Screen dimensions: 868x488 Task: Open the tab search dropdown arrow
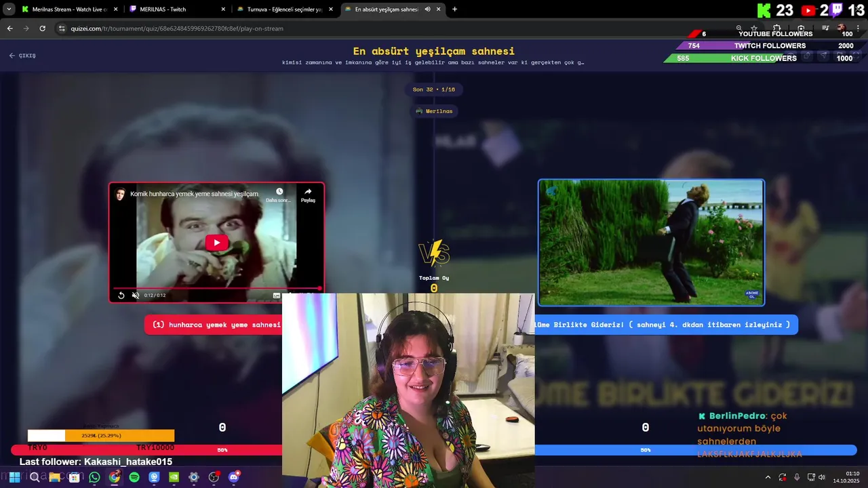[9, 9]
